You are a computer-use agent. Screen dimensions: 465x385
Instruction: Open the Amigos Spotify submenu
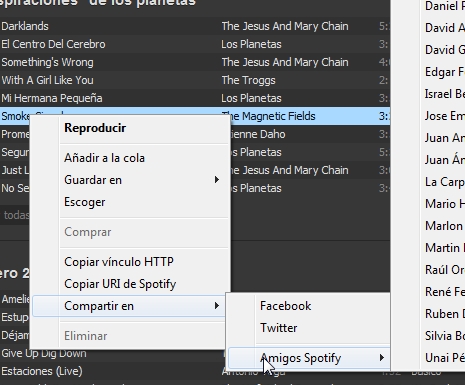[x=300, y=358]
